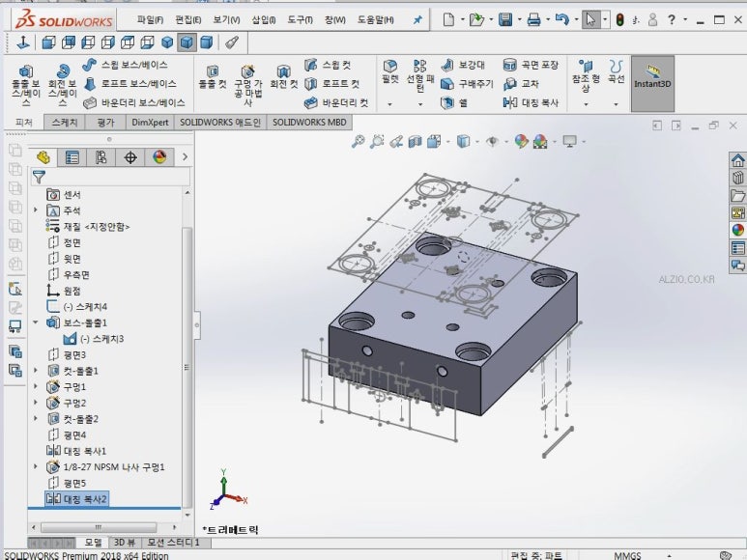Image resolution: width=747 pixels, height=560 pixels.
Task: Select Lofted Boss/Base (로프트 보스/베이스)
Action: point(130,84)
